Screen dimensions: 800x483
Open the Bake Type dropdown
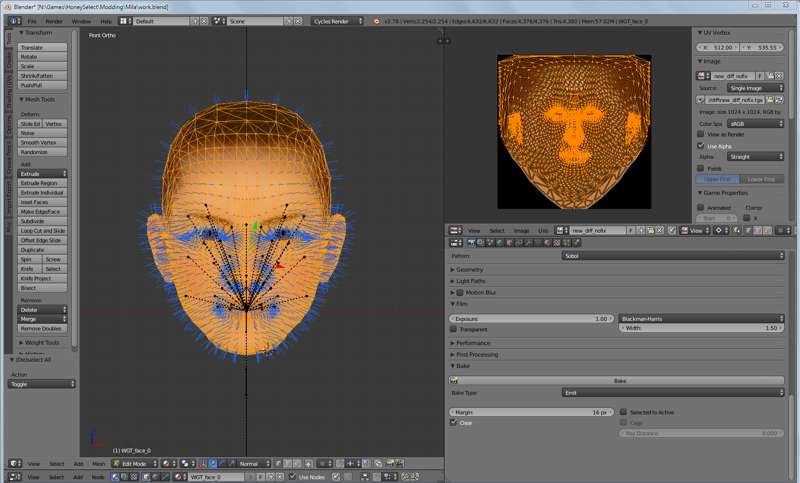[x=672, y=392]
